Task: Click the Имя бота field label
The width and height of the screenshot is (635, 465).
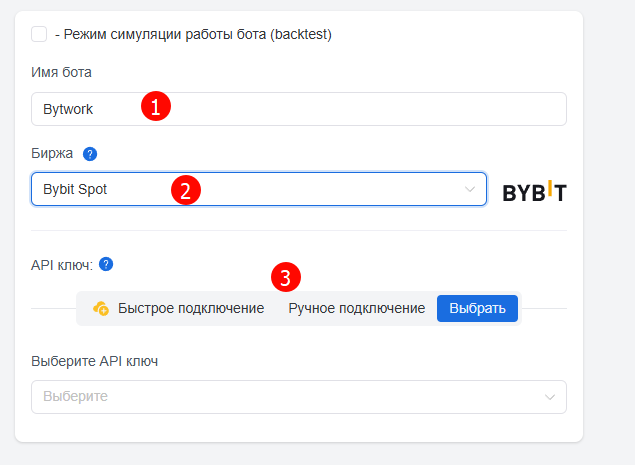Action: click(61, 72)
